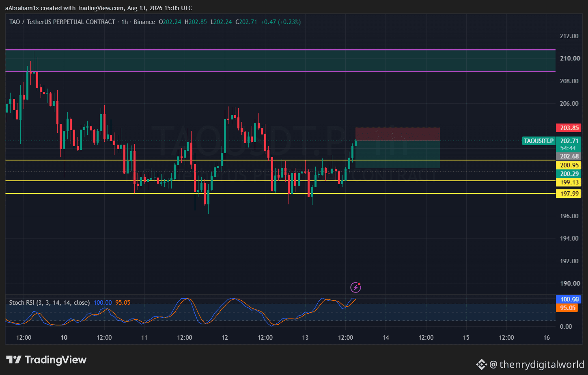Click the lightning bolt event icon
This screenshot has height=375, width=588.
(356, 288)
